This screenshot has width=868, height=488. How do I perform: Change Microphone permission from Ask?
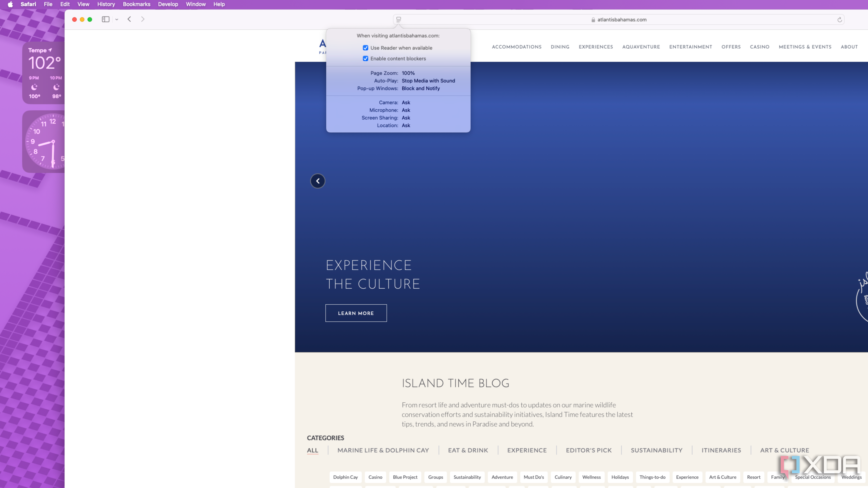tap(406, 110)
